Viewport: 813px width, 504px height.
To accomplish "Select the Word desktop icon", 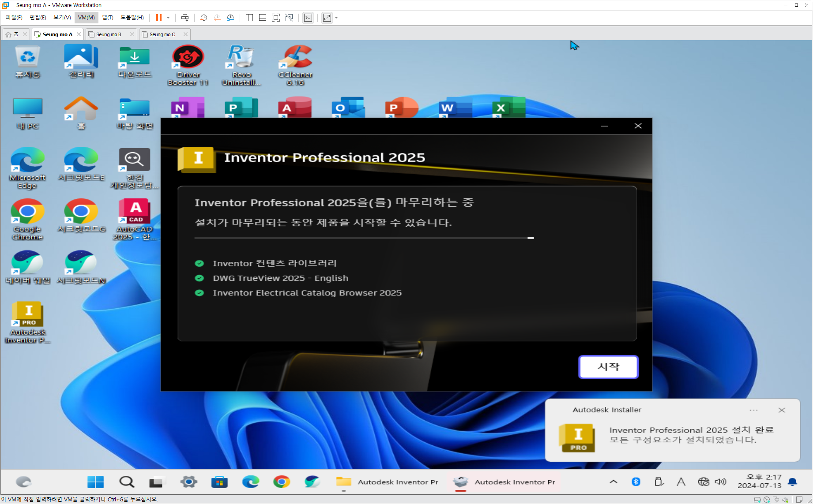I will click(x=455, y=107).
